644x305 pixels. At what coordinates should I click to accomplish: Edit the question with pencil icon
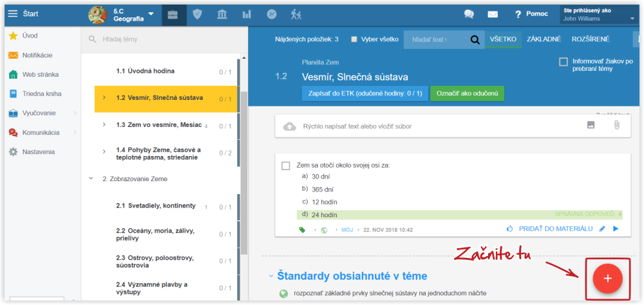[x=602, y=228]
